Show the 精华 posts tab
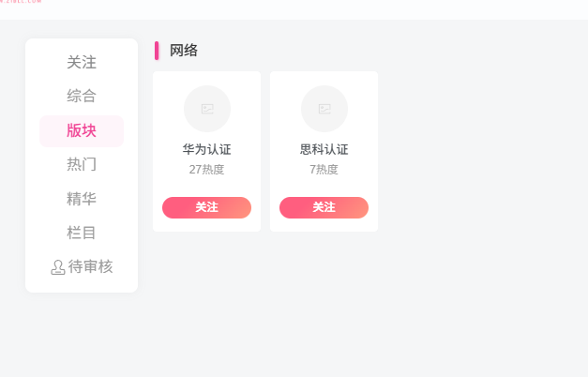 (82, 199)
